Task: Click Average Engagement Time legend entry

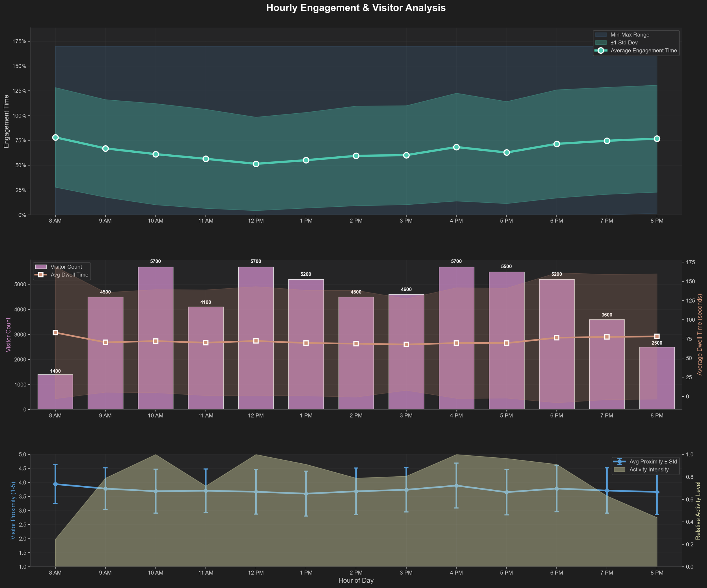Action: 643,51
